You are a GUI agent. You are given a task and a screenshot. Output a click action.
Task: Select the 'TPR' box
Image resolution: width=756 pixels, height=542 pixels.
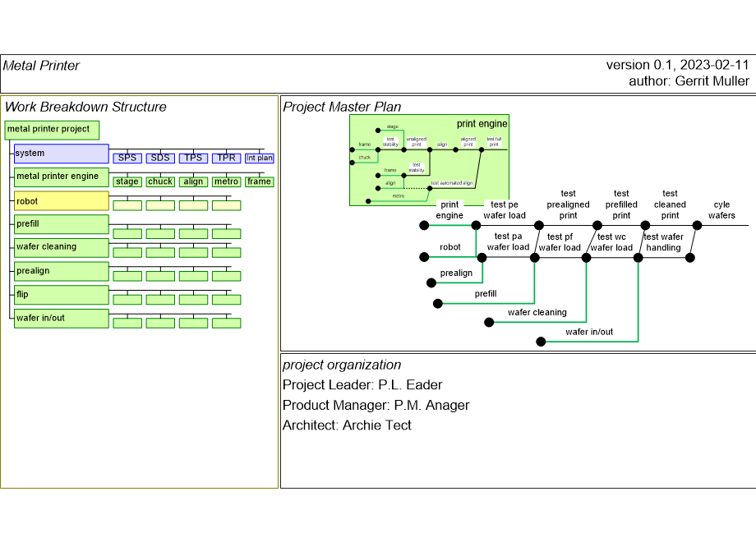click(226, 158)
